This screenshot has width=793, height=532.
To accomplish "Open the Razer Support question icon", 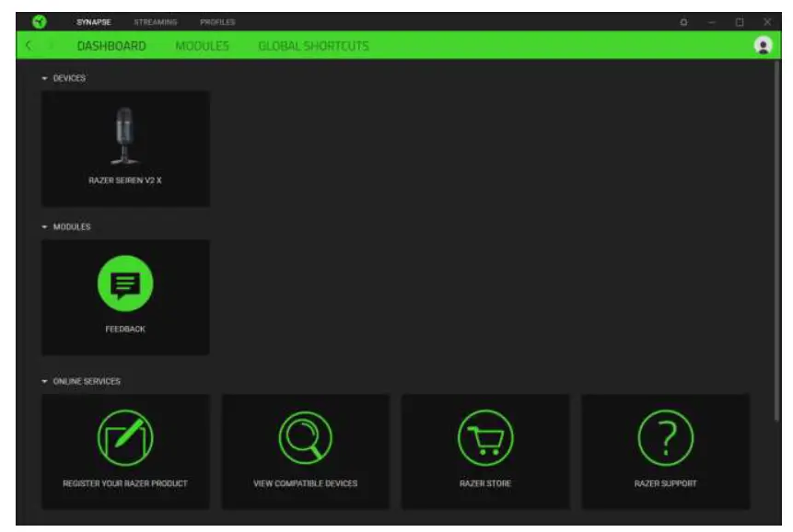I will tap(665, 437).
